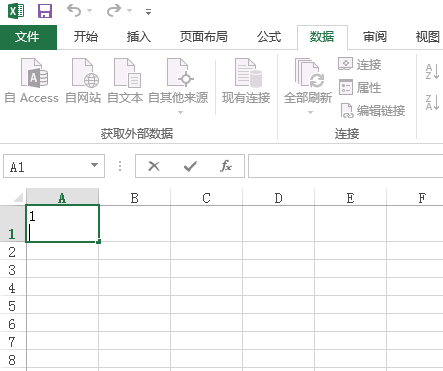Select row 6 header
This screenshot has width=443, height=371.
pos(13,323)
